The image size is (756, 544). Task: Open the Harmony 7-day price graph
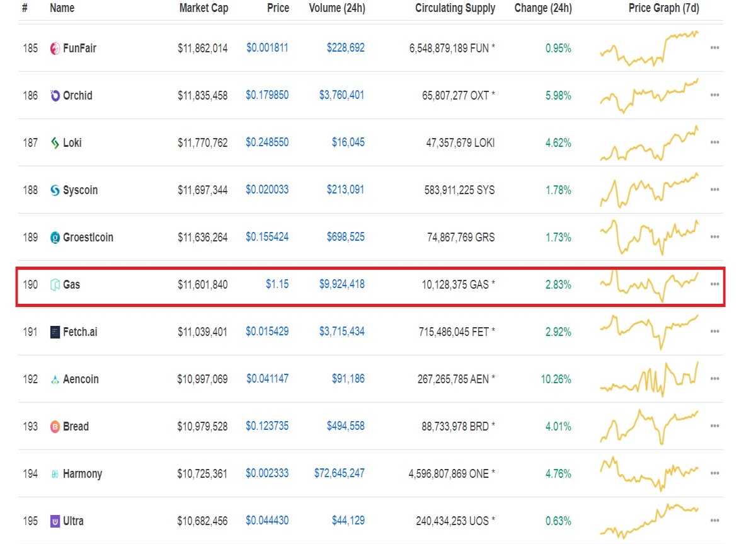tap(650, 473)
